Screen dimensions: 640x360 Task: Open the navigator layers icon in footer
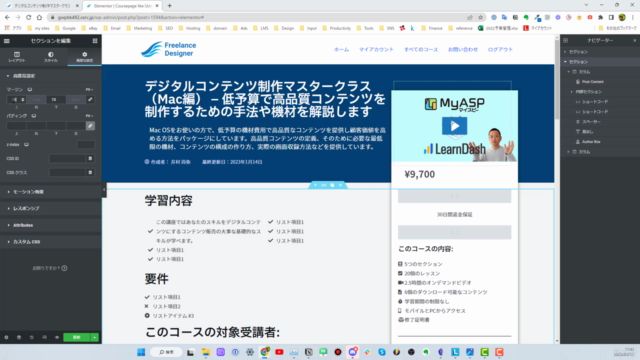click(19, 338)
